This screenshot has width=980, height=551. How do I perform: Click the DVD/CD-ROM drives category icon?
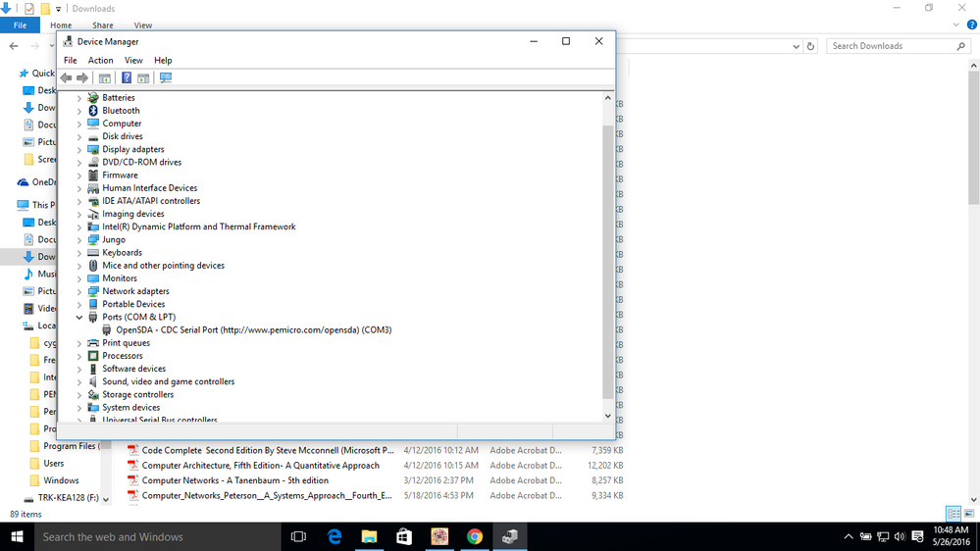[x=93, y=162]
